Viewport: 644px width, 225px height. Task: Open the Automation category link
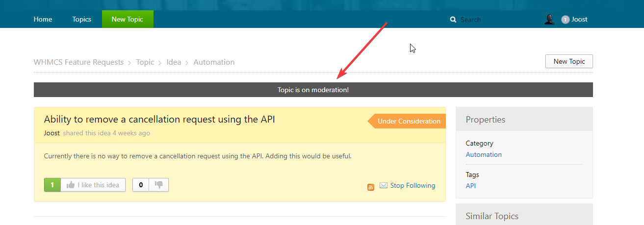[x=484, y=154]
